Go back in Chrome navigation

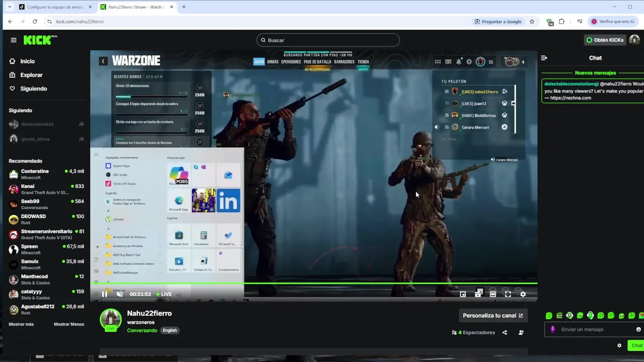pyautogui.click(x=10, y=22)
